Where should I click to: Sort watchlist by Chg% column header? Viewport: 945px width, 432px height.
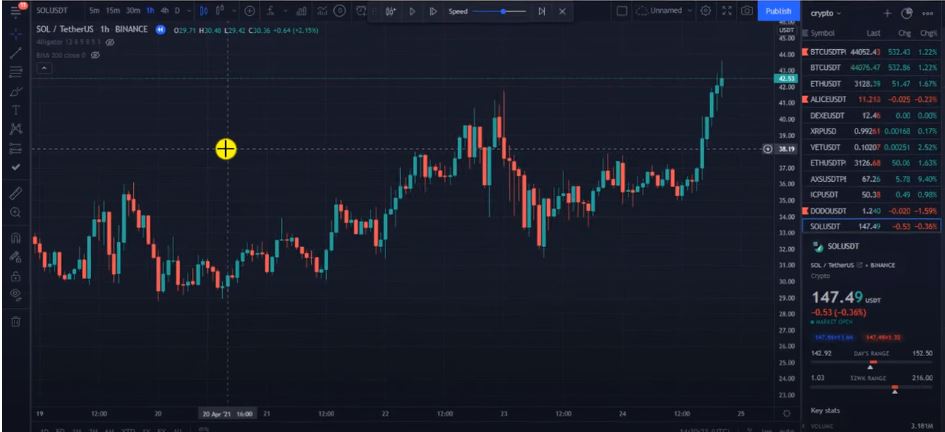coord(928,34)
